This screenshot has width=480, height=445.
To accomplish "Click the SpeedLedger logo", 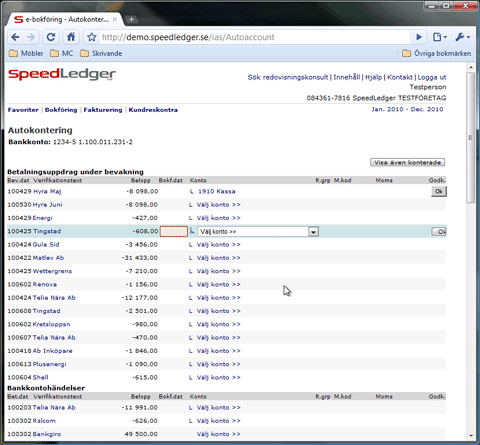I will point(62,74).
